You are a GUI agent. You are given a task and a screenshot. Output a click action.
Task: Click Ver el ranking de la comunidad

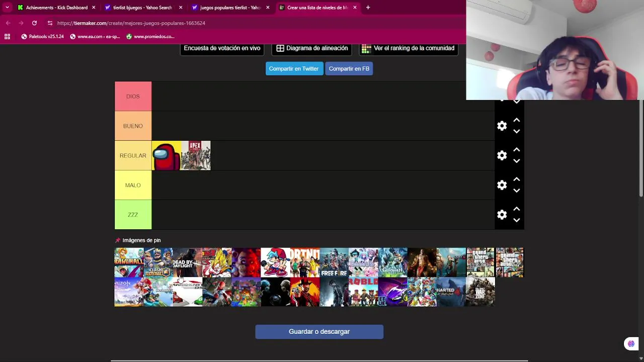tap(409, 48)
